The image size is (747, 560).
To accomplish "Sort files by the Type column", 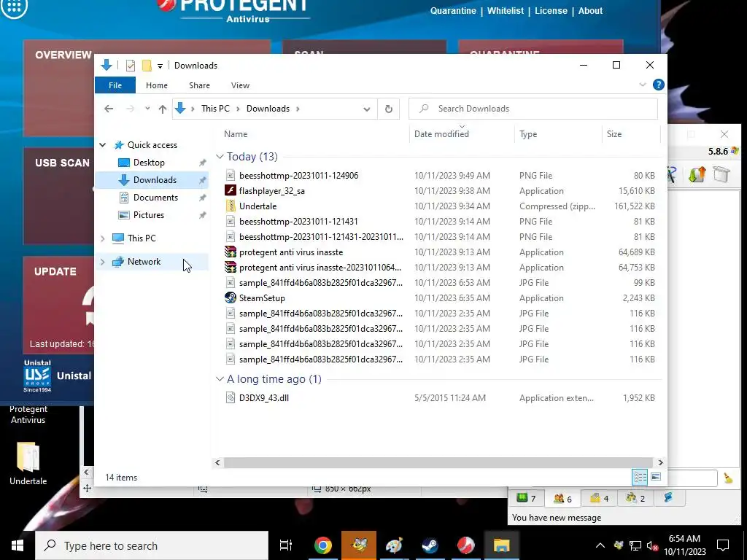I will pyautogui.click(x=558, y=134).
